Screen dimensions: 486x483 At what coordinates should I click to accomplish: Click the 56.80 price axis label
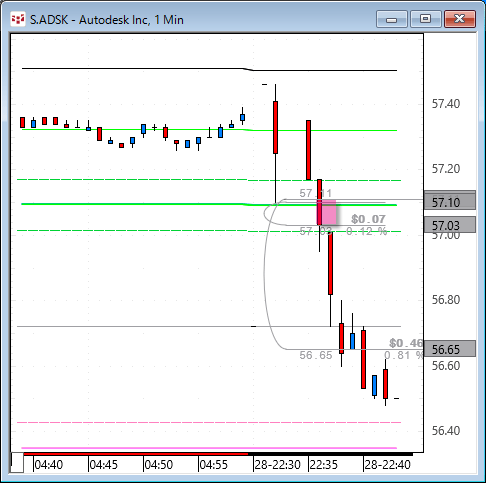(446, 300)
